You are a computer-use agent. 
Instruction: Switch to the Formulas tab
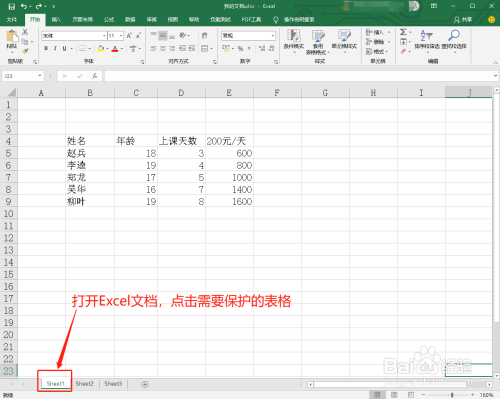109,20
